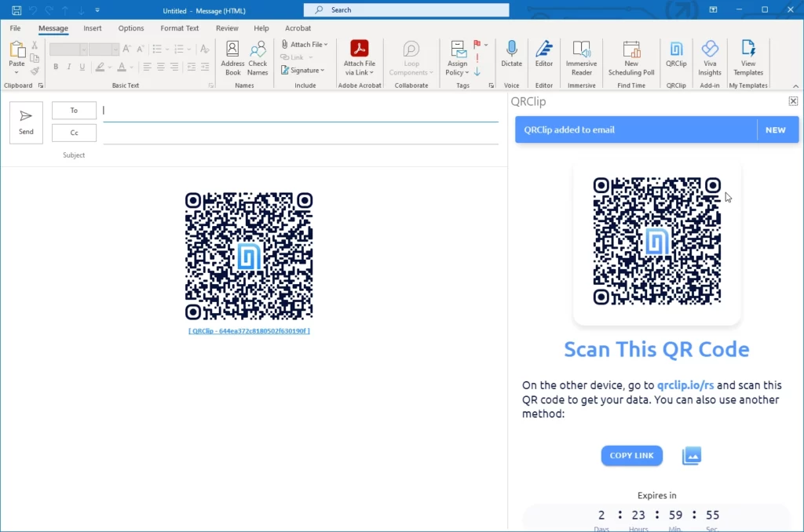The height and width of the screenshot is (532, 804).
Task: Click the Cc recipients button
Action: tap(74, 133)
